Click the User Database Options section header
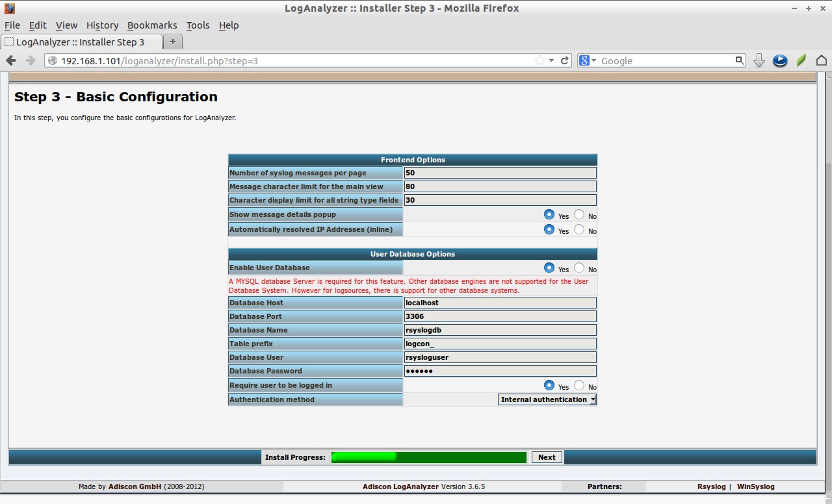The image size is (832, 504). click(x=413, y=254)
